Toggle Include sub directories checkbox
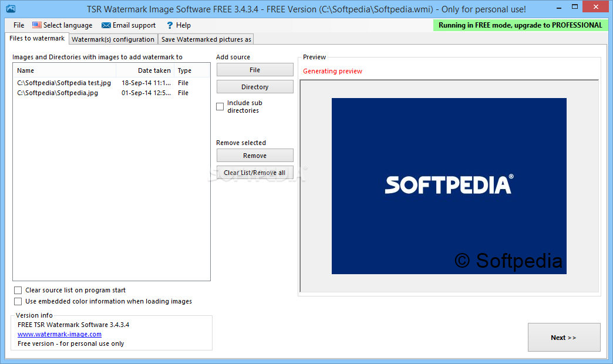 tap(220, 106)
